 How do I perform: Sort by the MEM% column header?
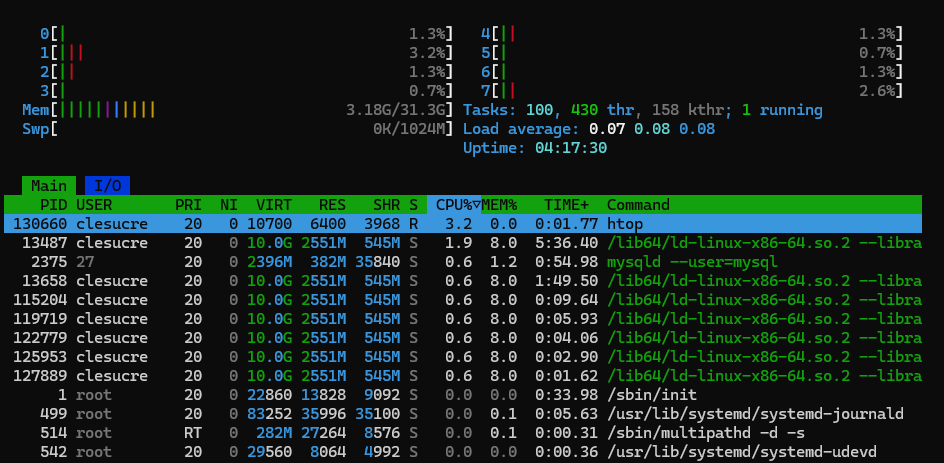(x=500, y=205)
